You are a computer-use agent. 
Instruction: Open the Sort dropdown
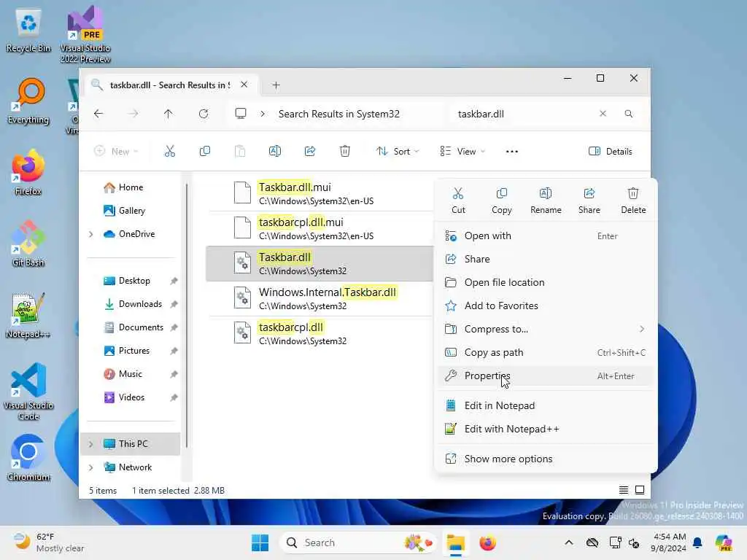click(x=398, y=152)
